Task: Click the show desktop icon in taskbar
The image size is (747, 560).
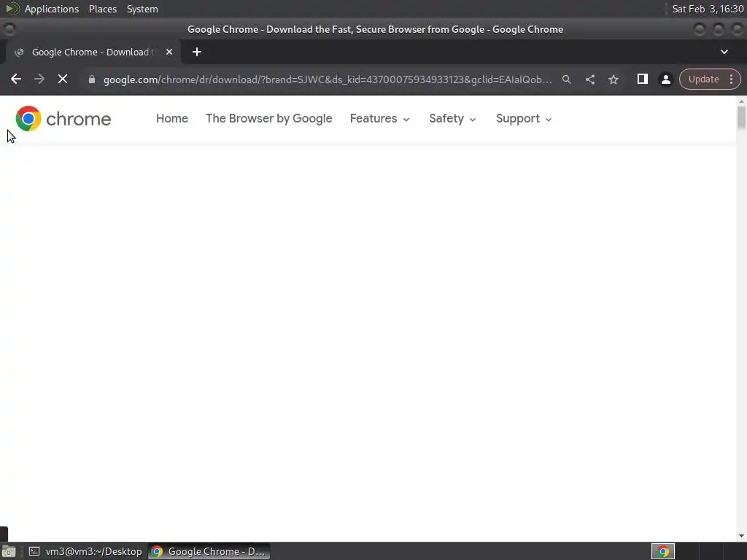Action: [x=9, y=551]
